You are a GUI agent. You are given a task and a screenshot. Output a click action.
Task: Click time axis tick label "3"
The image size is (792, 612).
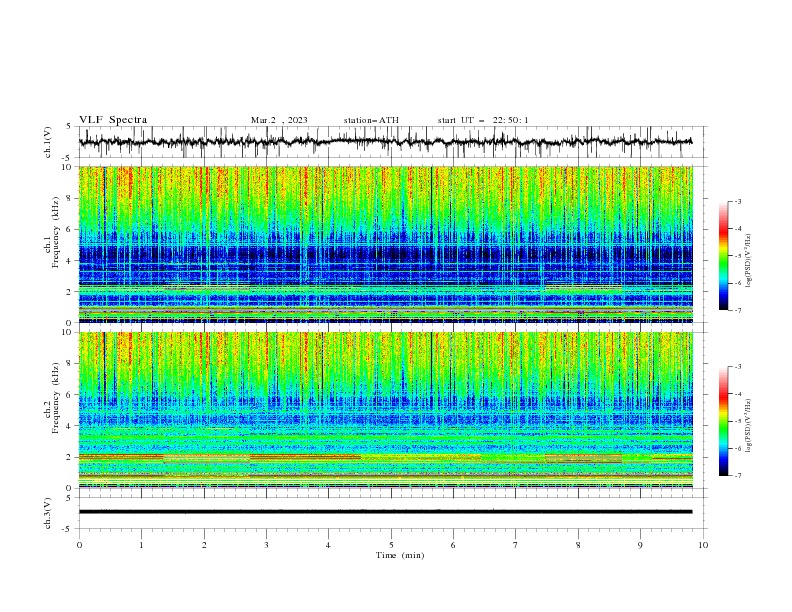click(x=266, y=545)
